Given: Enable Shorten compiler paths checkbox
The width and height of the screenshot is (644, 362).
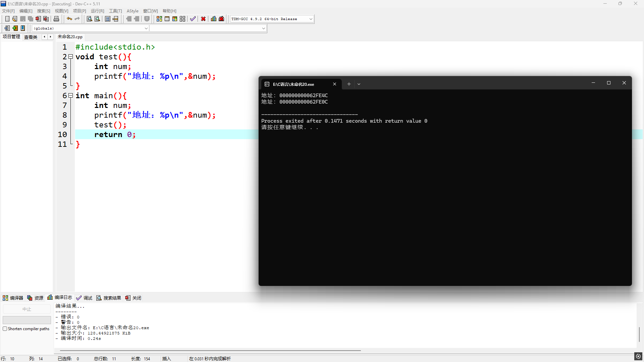Looking at the screenshot, I should [x=5, y=329].
